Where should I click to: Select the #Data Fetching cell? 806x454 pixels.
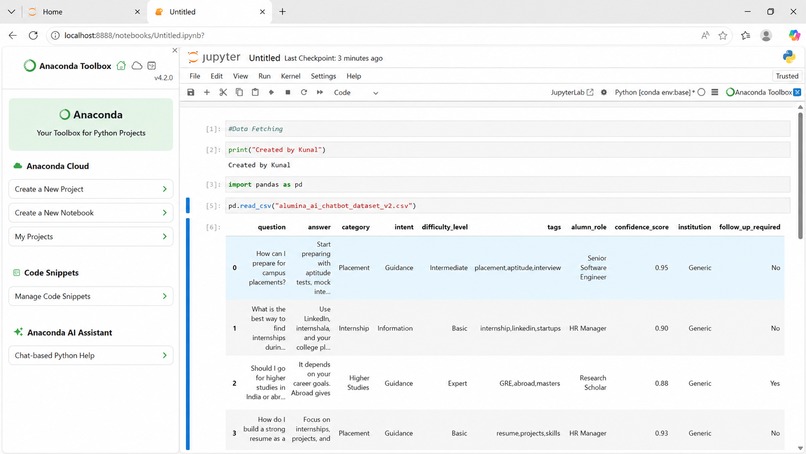[507, 129]
